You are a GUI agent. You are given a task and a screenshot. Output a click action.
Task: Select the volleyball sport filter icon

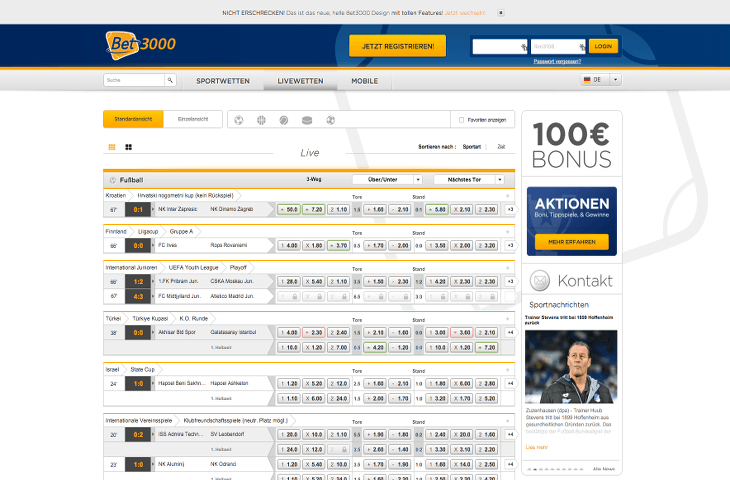coord(331,121)
